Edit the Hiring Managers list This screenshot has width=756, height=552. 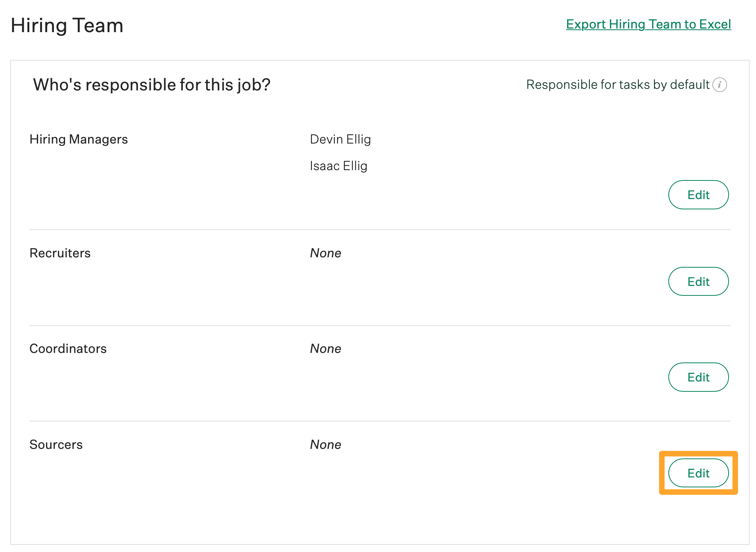698,195
